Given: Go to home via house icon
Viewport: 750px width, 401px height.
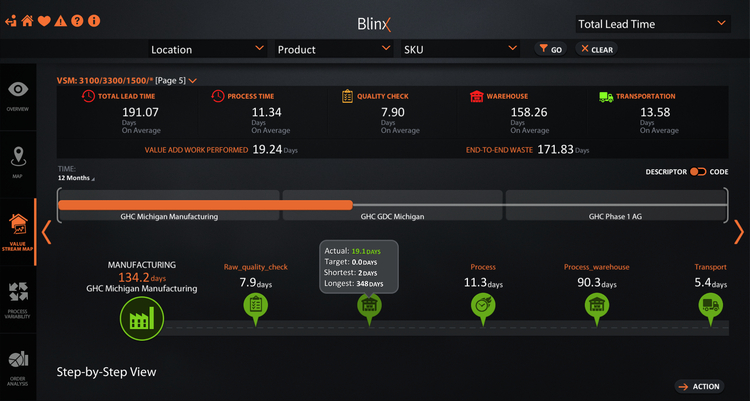Looking at the screenshot, I should 27,21.
